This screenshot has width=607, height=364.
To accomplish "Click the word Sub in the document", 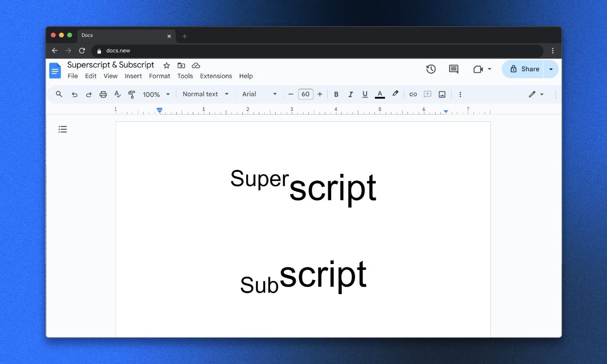I will click(259, 285).
